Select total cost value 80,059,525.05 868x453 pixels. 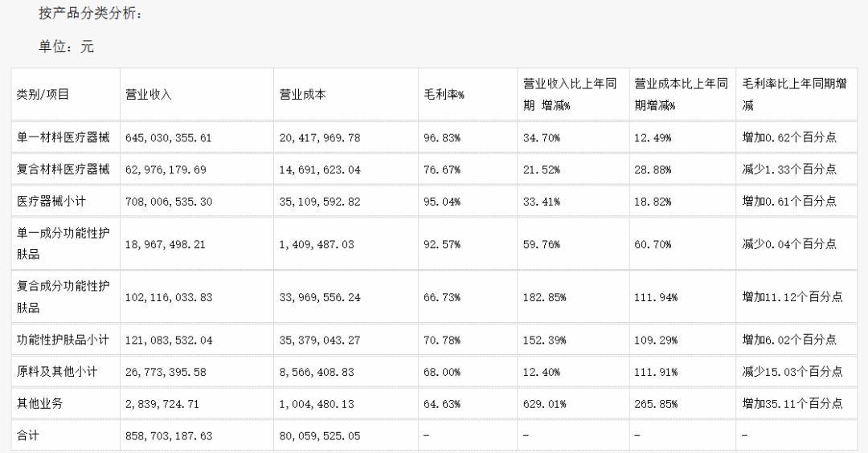320,435
